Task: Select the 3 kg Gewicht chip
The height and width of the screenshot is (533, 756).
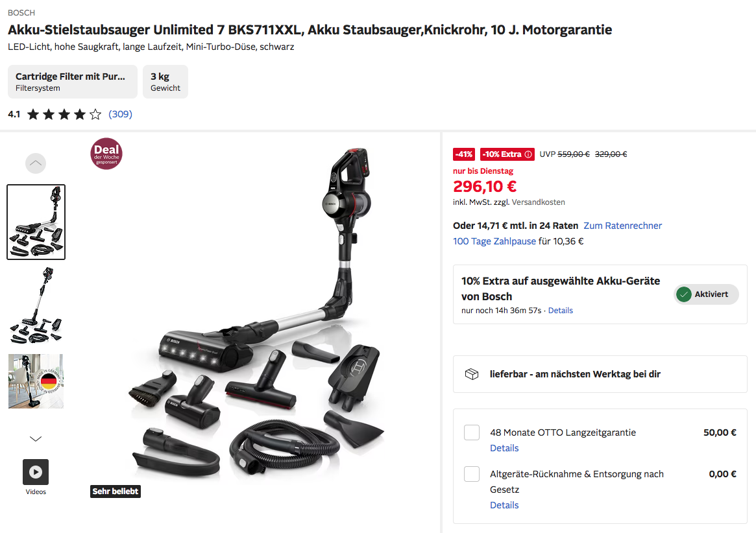Action: (x=165, y=82)
